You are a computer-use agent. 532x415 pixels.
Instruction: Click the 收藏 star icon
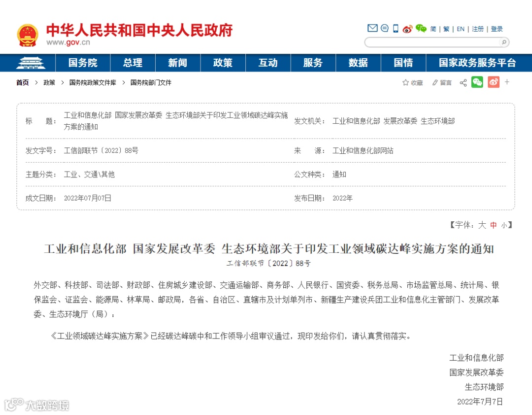click(405, 82)
